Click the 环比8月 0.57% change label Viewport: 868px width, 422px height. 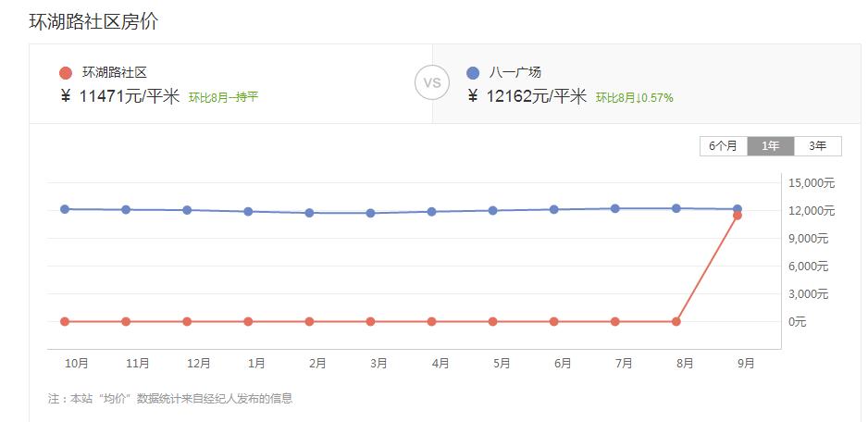click(x=634, y=97)
